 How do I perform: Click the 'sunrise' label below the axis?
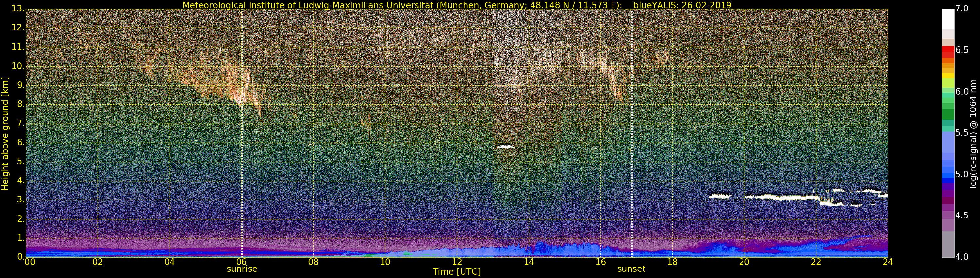point(242,269)
